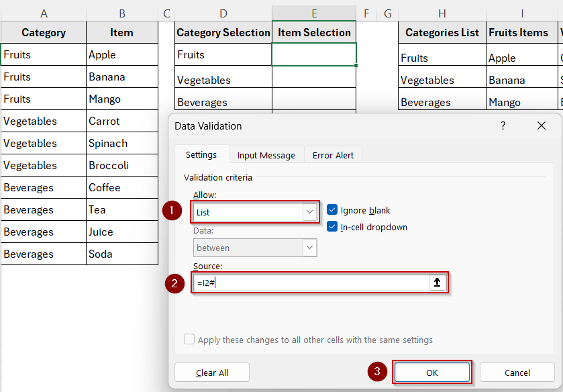Select Fruits in Category Selection column
The height and width of the screenshot is (392, 563).
pyautogui.click(x=223, y=54)
